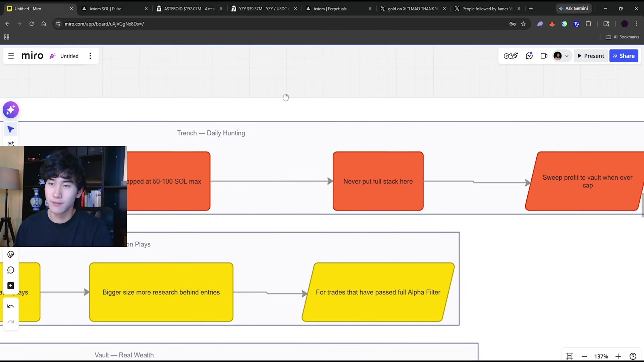The height and width of the screenshot is (362, 644).
Task: Click the Present button
Action: 591,56
